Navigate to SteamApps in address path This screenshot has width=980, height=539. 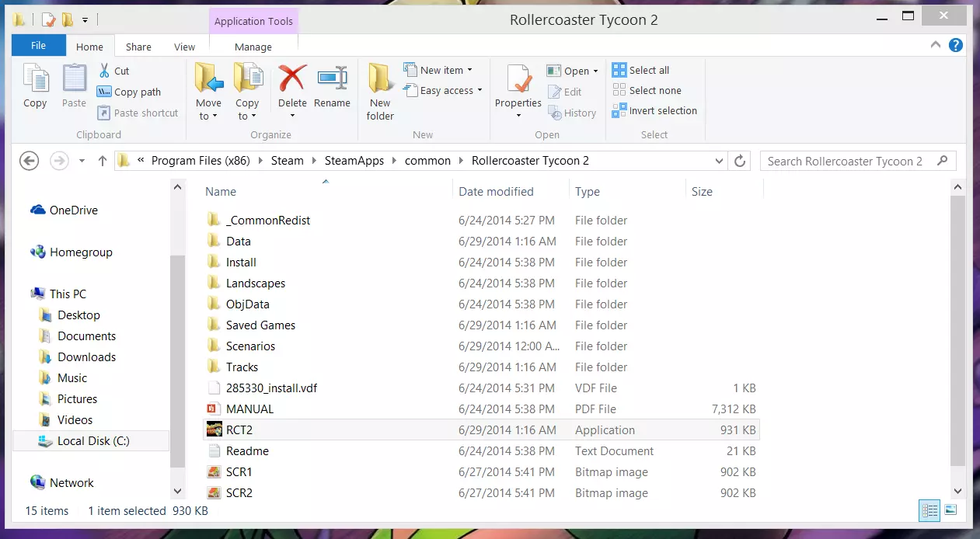(x=355, y=161)
